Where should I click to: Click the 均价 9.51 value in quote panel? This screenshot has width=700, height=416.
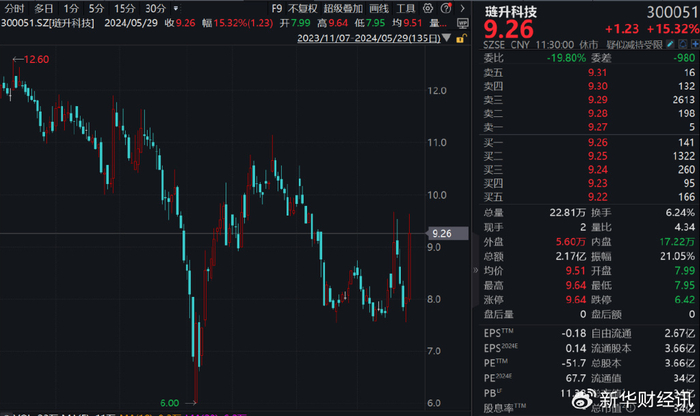click(575, 270)
